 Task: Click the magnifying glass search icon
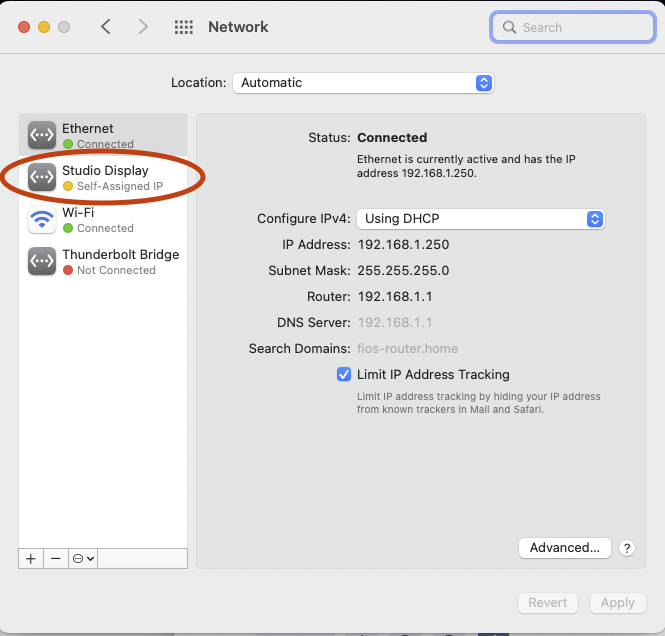(509, 28)
